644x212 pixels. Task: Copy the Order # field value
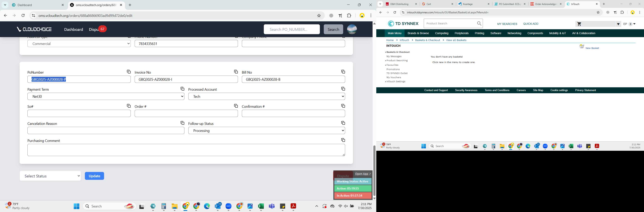(236, 106)
